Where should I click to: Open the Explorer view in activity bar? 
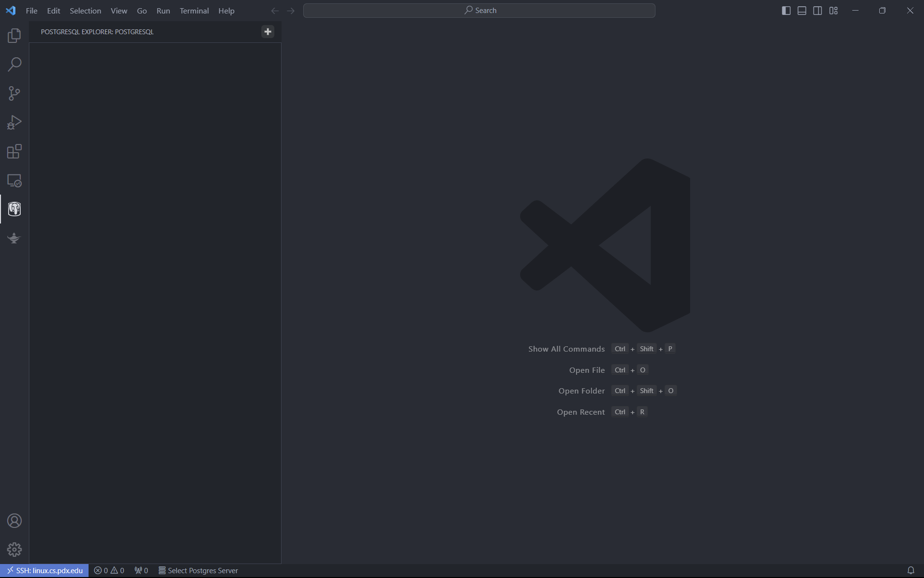14,36
